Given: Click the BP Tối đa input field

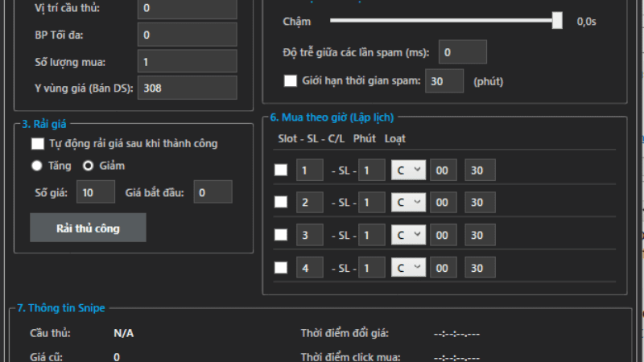Looking at the screenshot, I should point(187,35).
